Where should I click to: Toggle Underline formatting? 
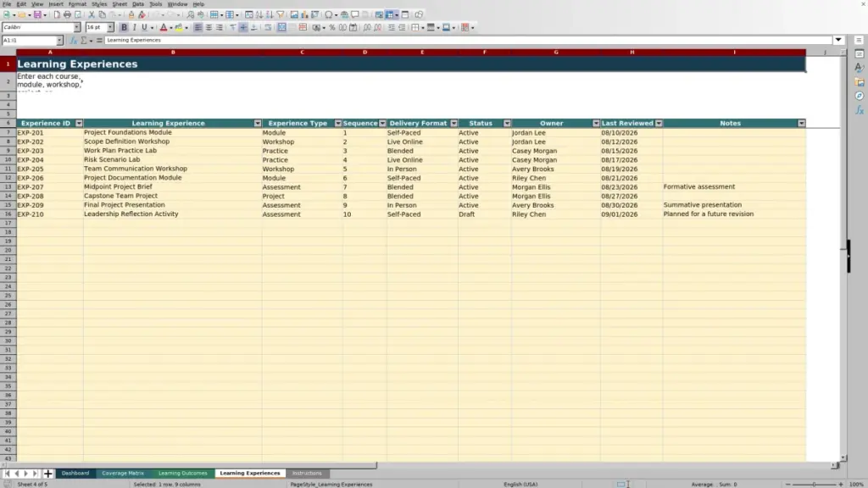pyautogui.click(x=144, y=28)
